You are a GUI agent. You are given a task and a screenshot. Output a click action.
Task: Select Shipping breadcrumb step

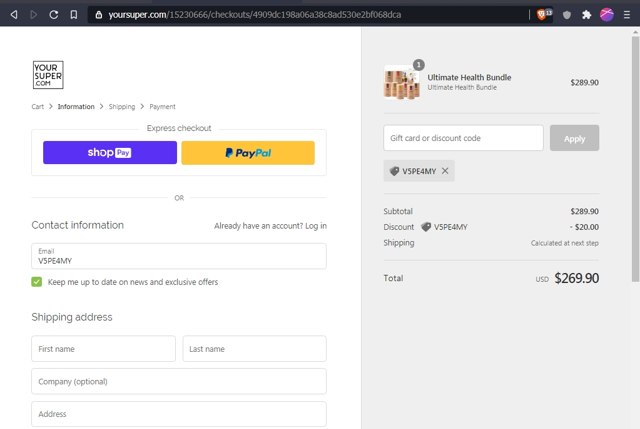[x=122, y=107]
